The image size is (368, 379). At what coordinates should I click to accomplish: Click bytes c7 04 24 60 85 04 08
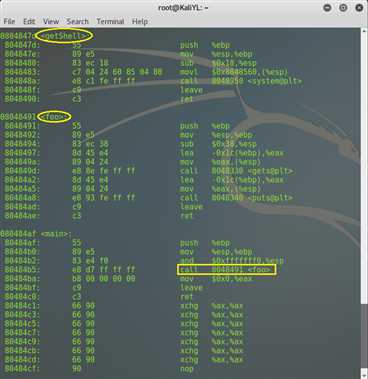[117, 72]
